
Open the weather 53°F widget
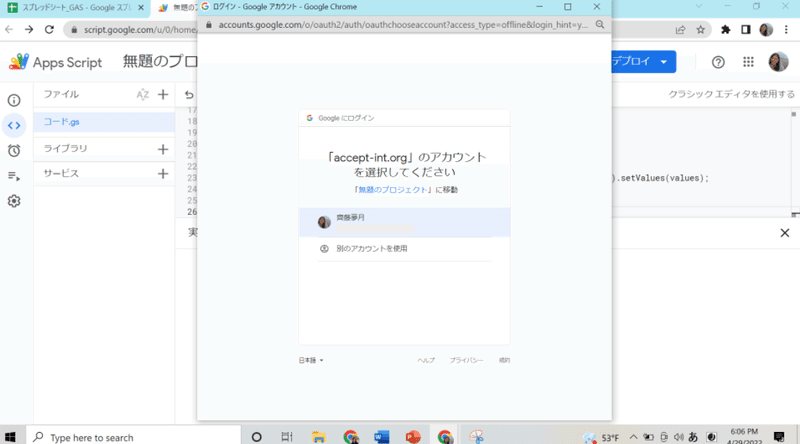[602, 437]
